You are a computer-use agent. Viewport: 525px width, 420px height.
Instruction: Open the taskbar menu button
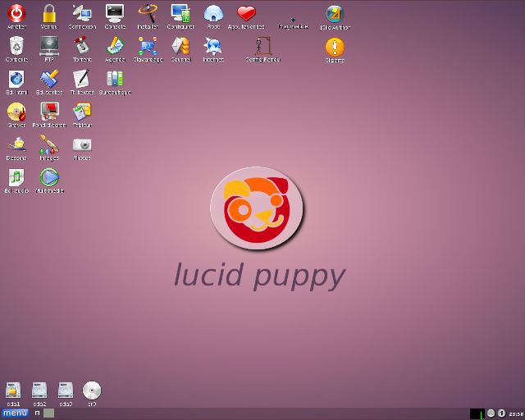pyautogui.click(x=15, y=413)
